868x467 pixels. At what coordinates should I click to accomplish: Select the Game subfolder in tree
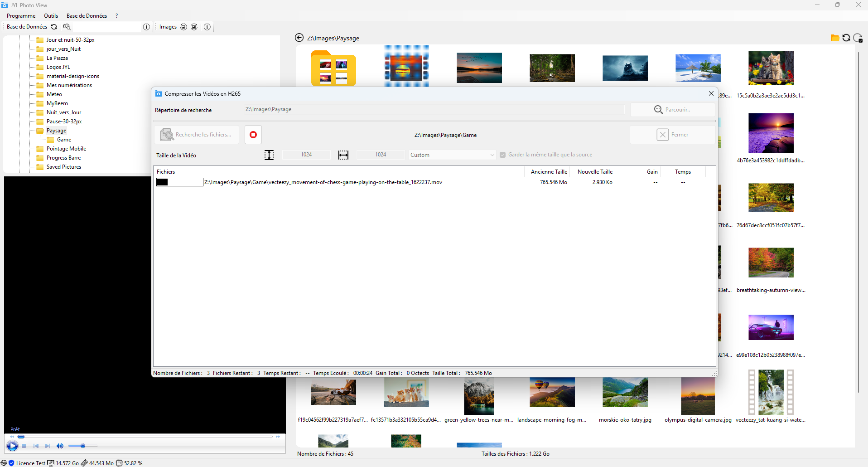click(x=64, y=140)
